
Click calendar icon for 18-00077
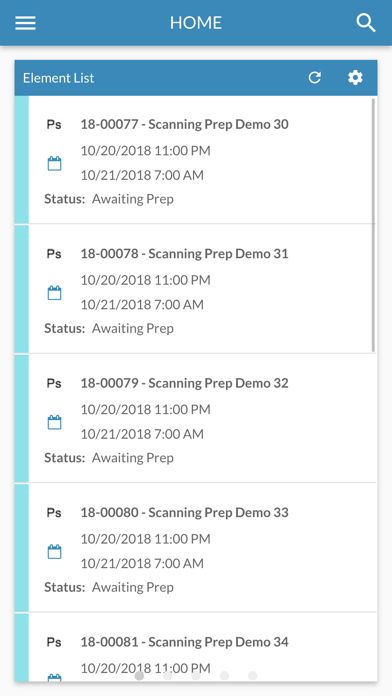[x=54, y=163]
